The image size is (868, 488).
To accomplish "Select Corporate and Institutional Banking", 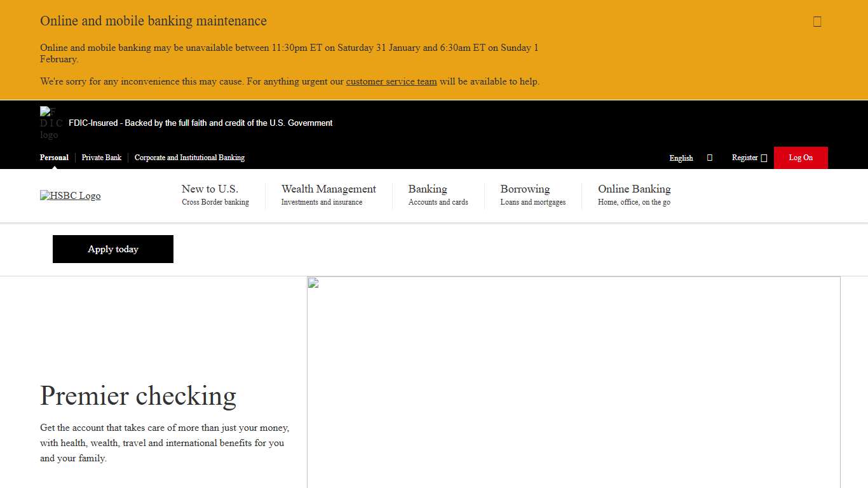I will tap(189, 158).
